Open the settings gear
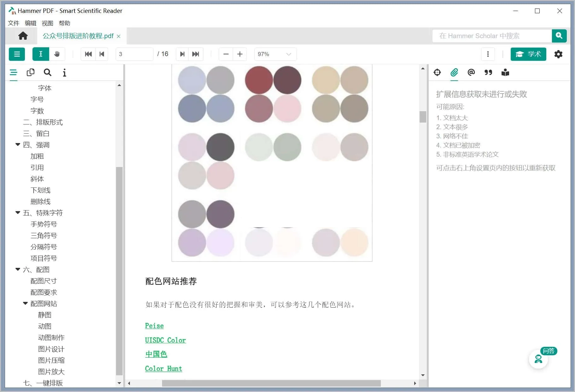Image resolution: width=575 pixels, height=392 pixels. click(558, 54)
